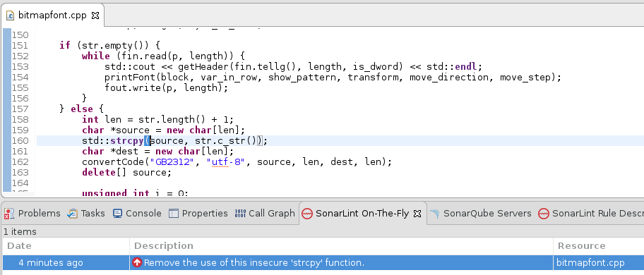This screenshot has width=644, height=275.
Task: Select the insecure strcpy issue description
Action: 254,263
